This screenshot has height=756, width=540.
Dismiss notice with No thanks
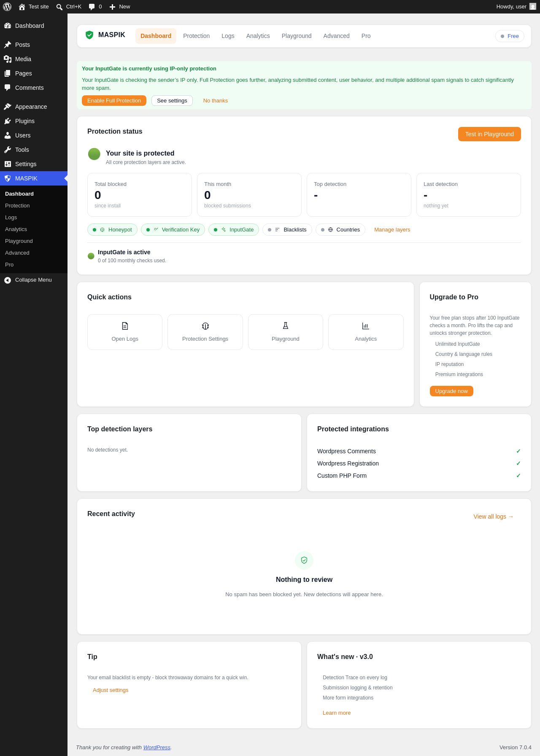(x=216, y=101)
